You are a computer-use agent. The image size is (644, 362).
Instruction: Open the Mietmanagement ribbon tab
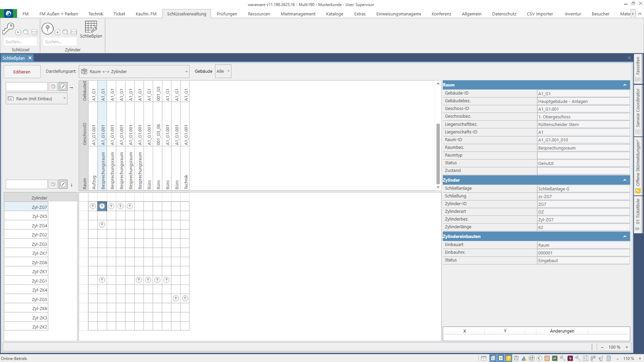pos(298,14)
